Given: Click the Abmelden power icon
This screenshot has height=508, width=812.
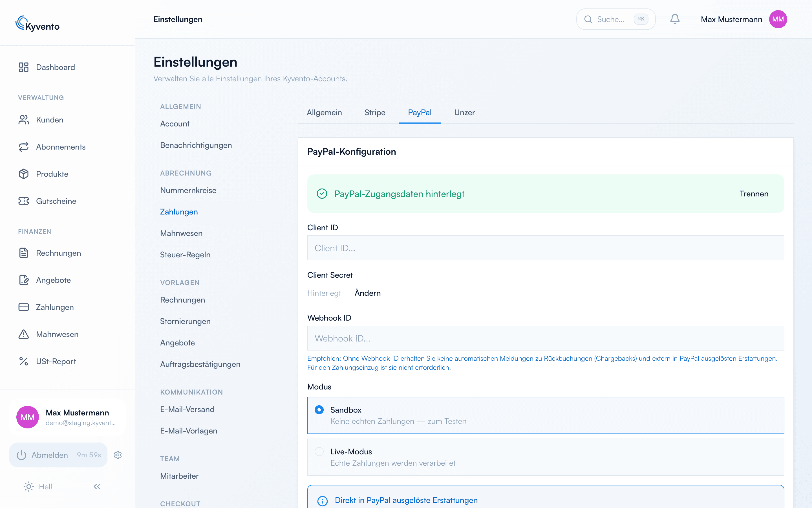Looking at the screenshot, I should [x=21, y=455].
